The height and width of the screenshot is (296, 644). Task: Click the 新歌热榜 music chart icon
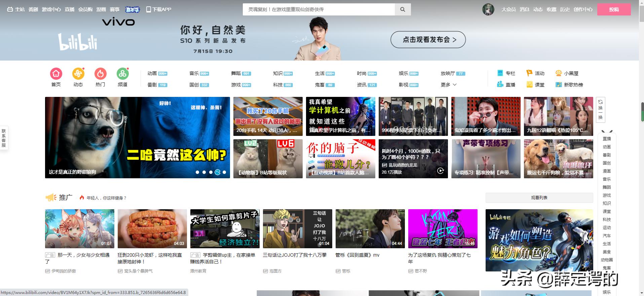(x=559, y=84)
